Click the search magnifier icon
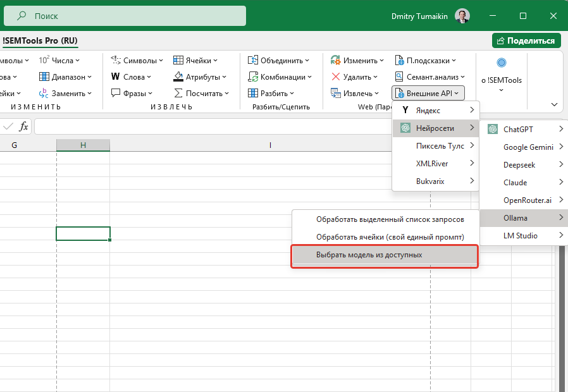Screen dimensions: 568x392 pos(22,16)
